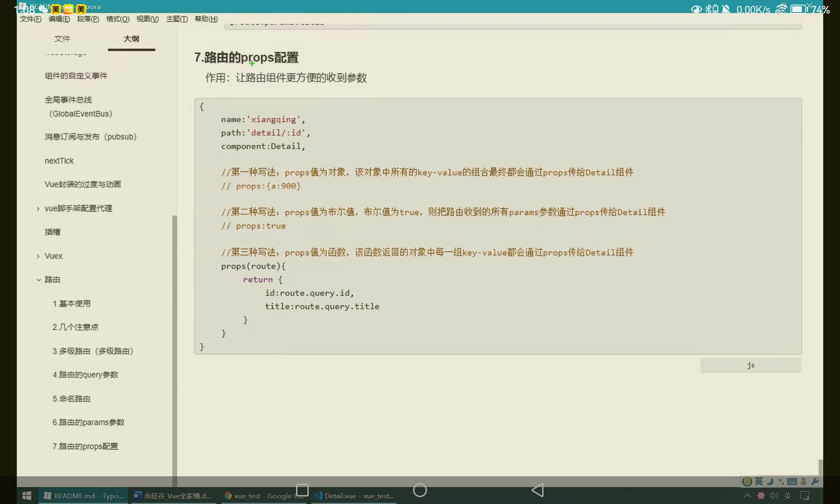The image size is (840, 504).
Task: Switch to the 文件 sidebar tab
Action: [x=62, y=39]
